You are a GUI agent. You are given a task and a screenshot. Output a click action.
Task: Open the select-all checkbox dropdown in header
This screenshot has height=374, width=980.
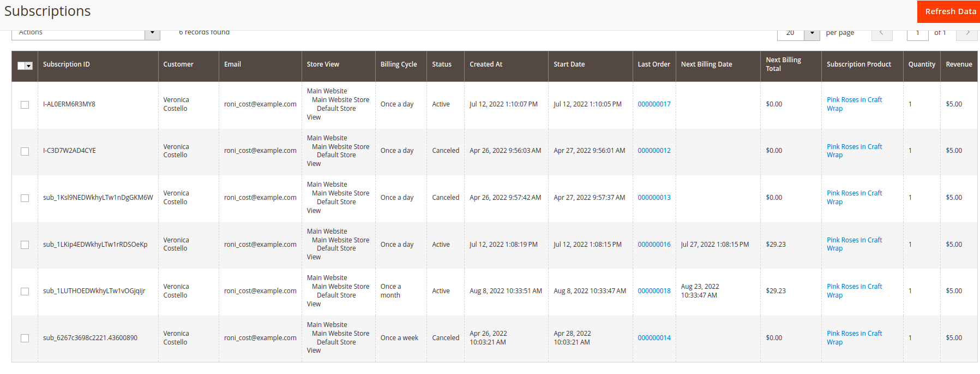click(25, 66)
